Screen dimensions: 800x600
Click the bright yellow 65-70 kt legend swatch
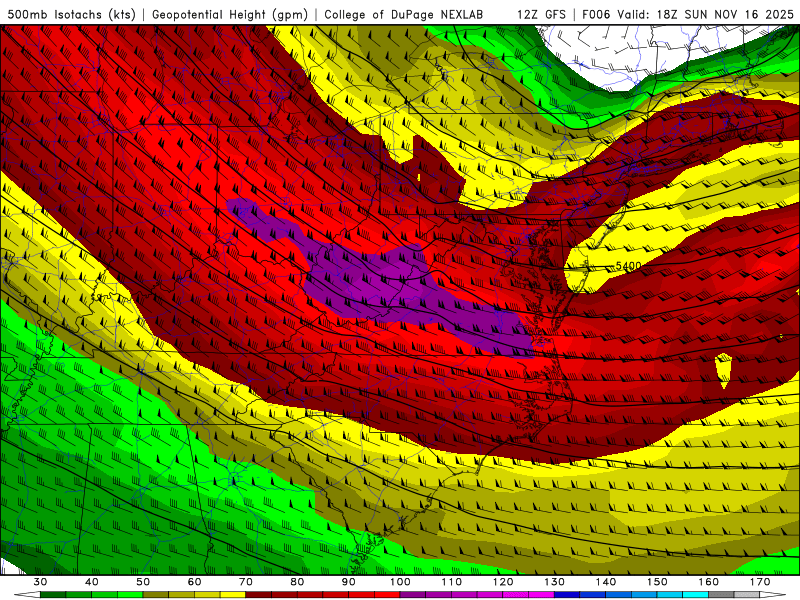233,594
